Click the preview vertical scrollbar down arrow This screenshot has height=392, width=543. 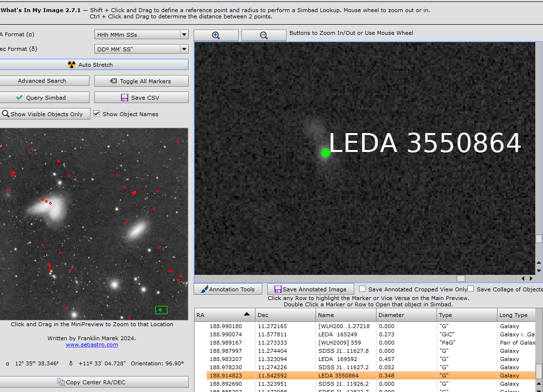pyautogui.click(x=539, y=271)
